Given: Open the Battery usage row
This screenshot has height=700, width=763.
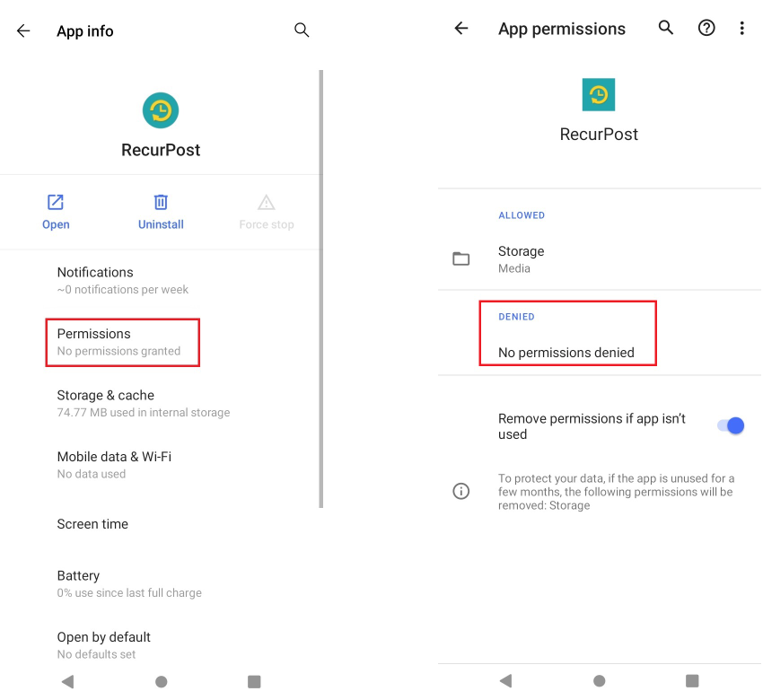Looking at the screenshot, I should [x=161, y=583].
